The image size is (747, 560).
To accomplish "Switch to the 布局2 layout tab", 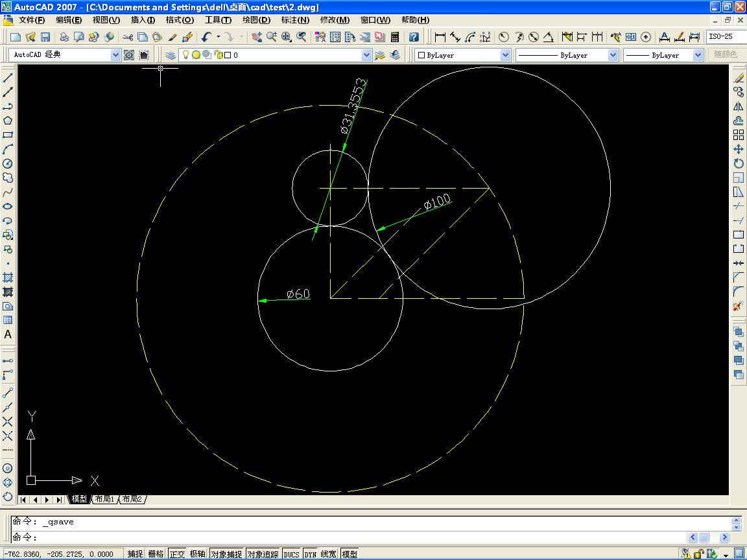I will 132,499.
